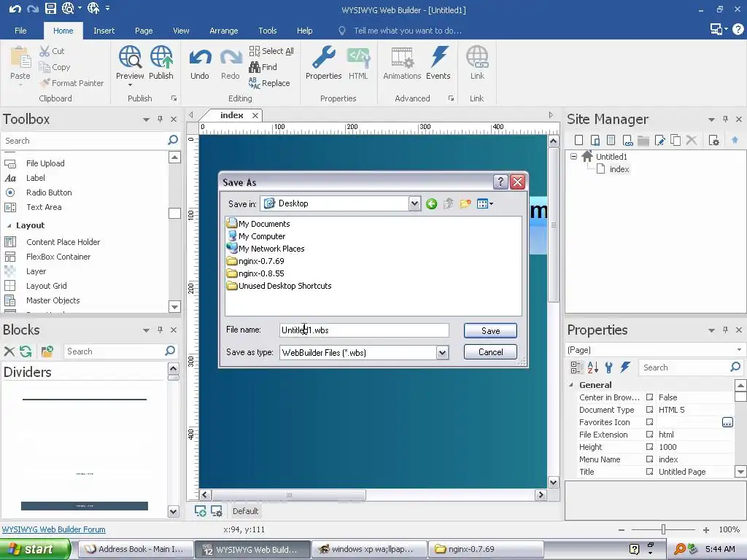Click the Undo arrow in Editing group
Image resolution: width=747 pixels, height=560 pixels.
[x=200, y=58]
